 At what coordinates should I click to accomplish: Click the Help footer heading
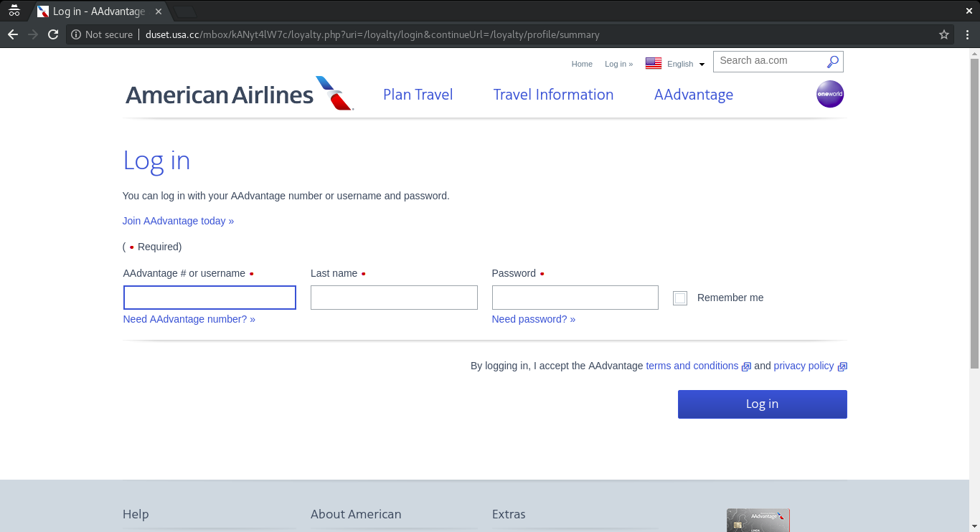(x=136, y=514)
